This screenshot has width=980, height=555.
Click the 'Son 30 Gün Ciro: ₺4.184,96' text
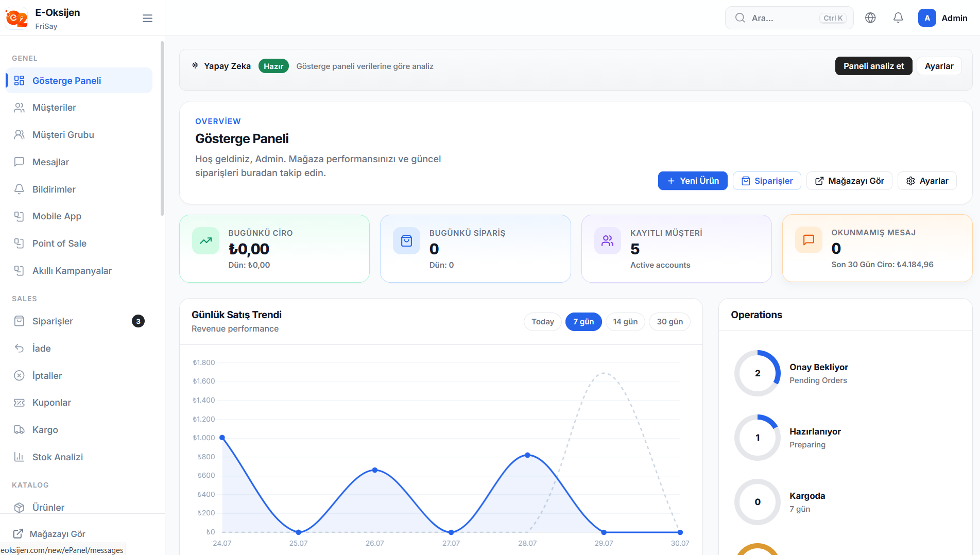tap(882, 265)
